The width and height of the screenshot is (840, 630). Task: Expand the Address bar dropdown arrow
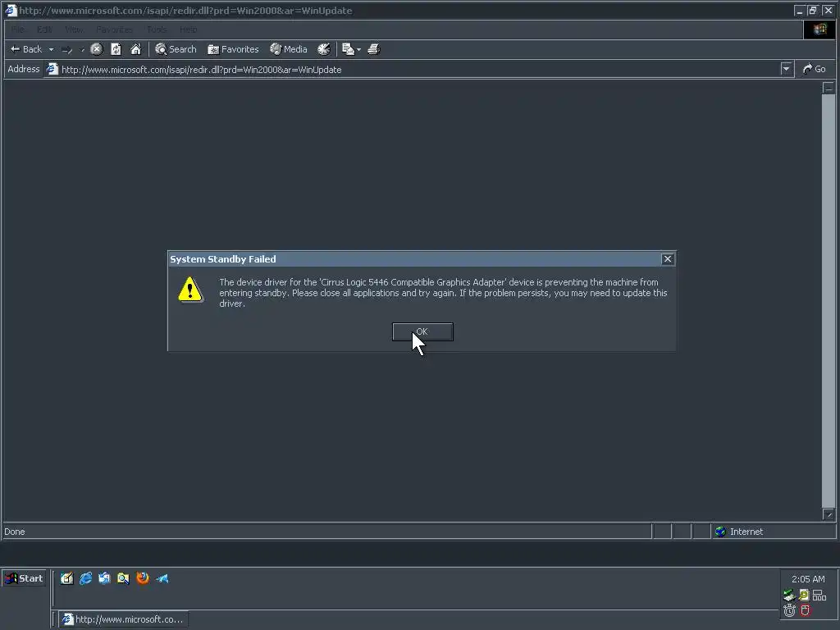tap(786, 69)
